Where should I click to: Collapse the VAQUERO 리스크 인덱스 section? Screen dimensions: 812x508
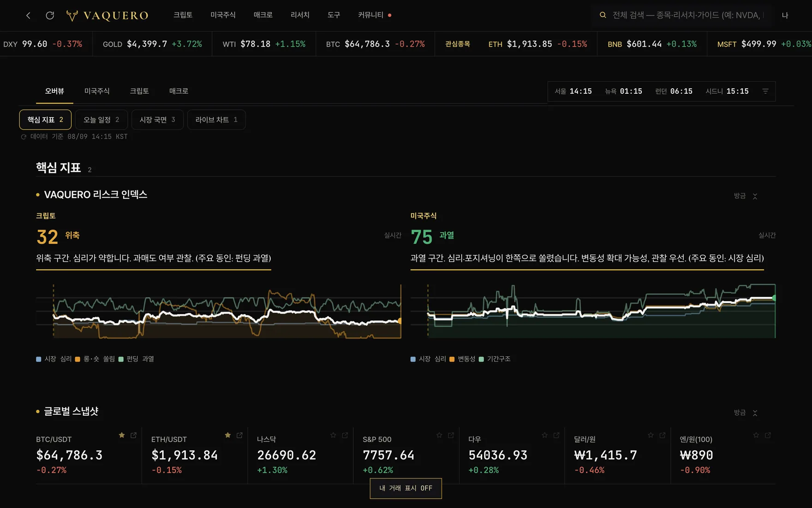click(x=755, y=196)
